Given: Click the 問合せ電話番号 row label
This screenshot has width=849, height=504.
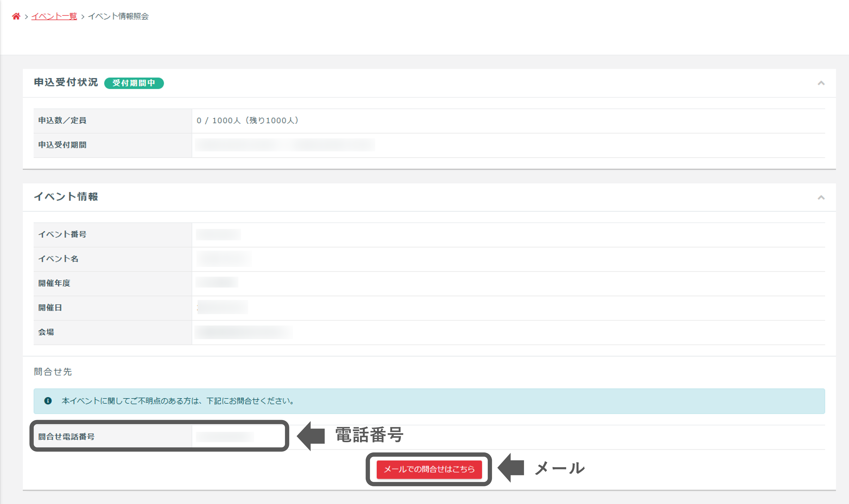Looking at the screenshot, I should 66,436.
